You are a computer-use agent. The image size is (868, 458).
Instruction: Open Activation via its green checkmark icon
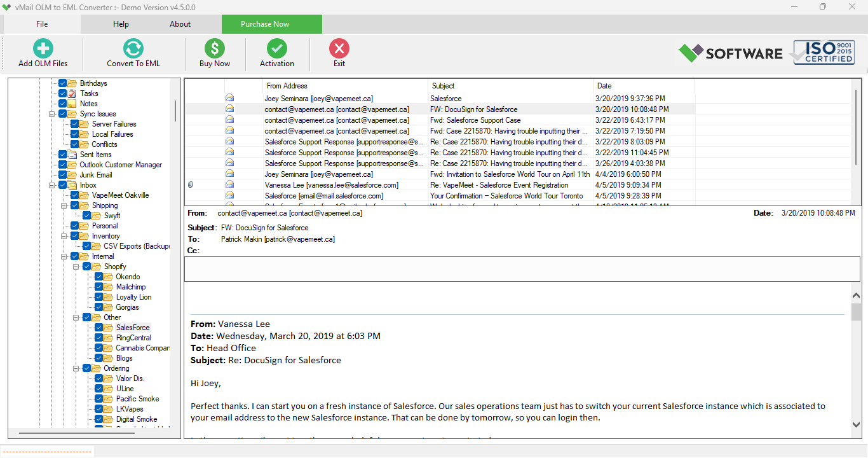(x=276, y=48)
